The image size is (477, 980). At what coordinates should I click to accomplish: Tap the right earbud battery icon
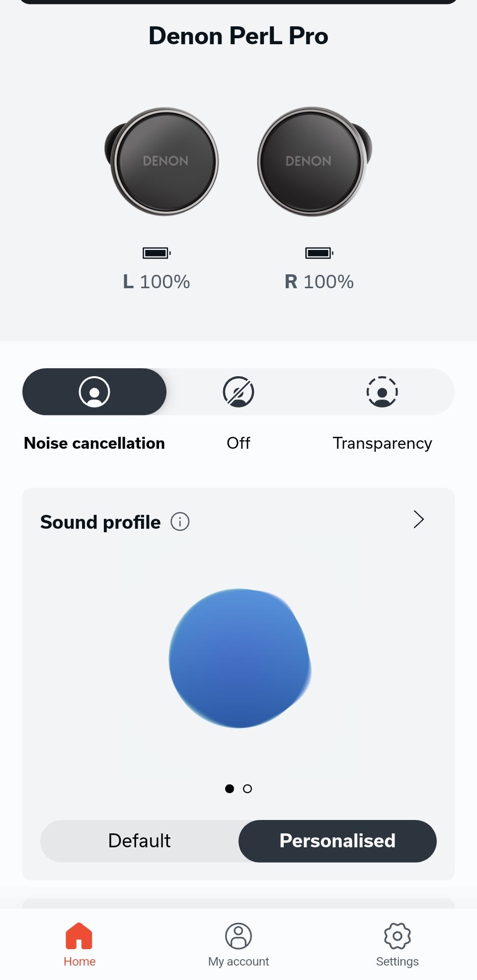click(x=319, y=253)
